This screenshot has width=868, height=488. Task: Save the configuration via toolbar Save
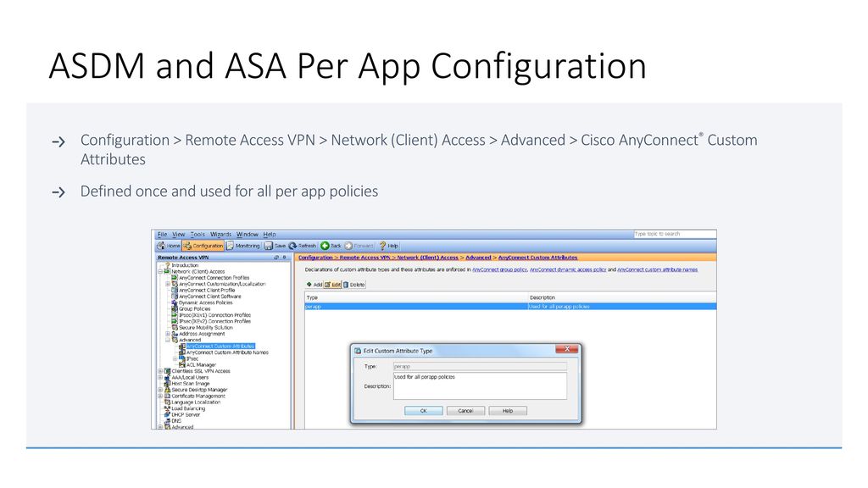tap(275, 246)
